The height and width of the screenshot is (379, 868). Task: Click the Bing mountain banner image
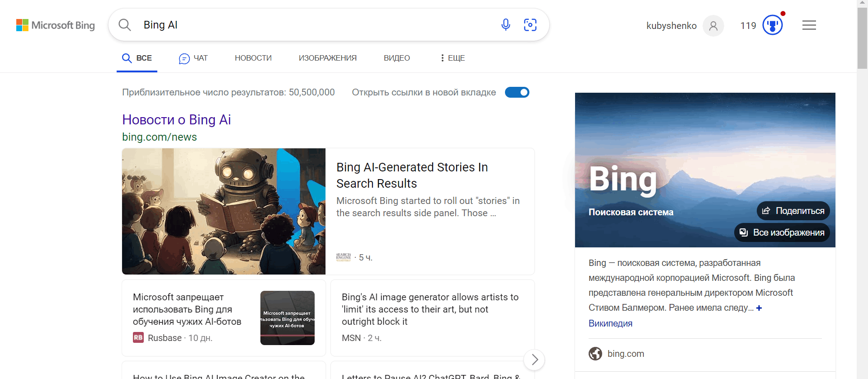click(x=705, y=170)
